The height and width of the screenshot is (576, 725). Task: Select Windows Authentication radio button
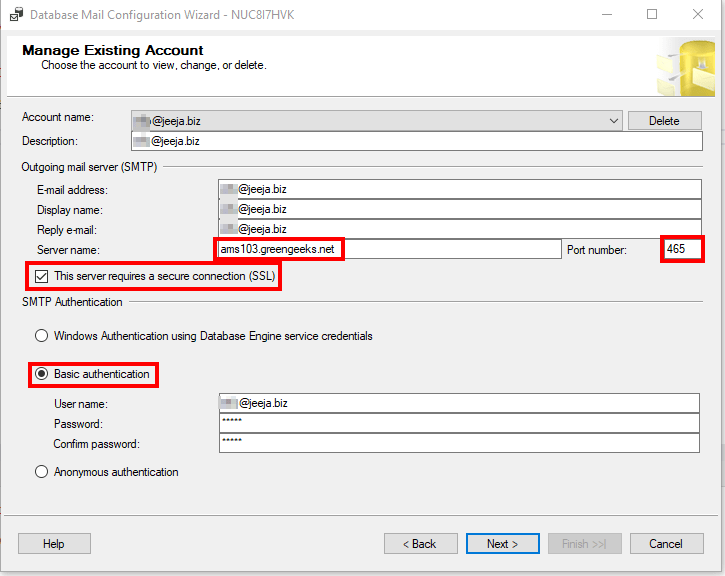[42, 336]
